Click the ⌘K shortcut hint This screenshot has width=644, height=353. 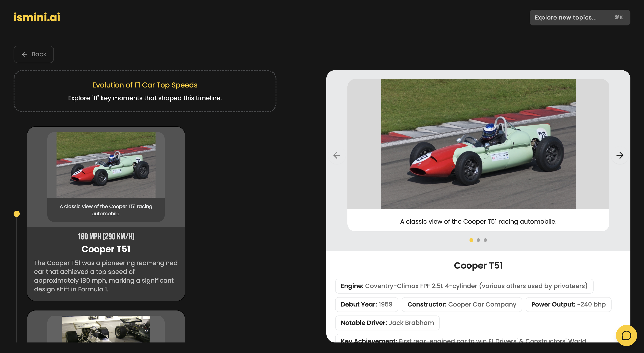(619, 18)
